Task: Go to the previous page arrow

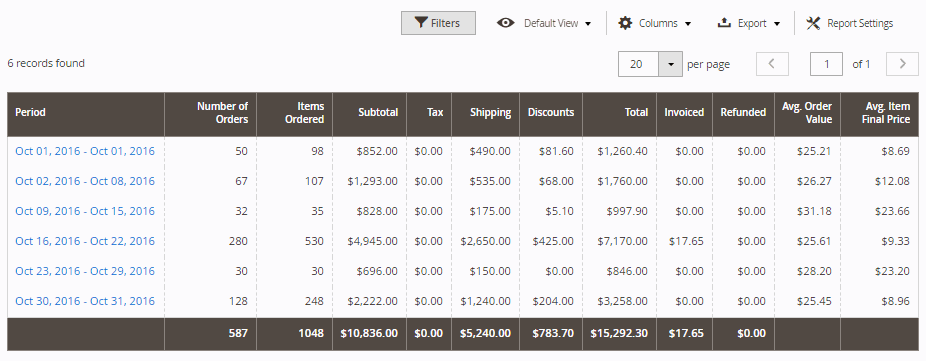Action: click(x=772, y=64)
